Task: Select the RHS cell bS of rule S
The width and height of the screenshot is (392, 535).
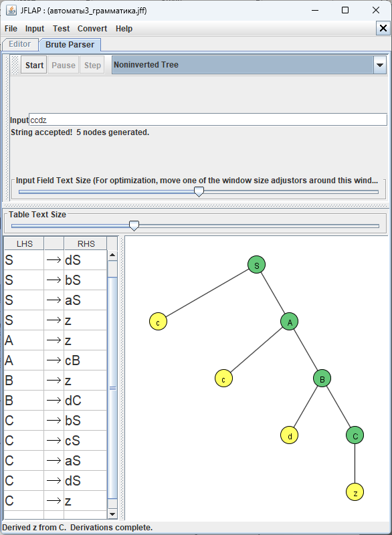Action: [x=86, y=280]
